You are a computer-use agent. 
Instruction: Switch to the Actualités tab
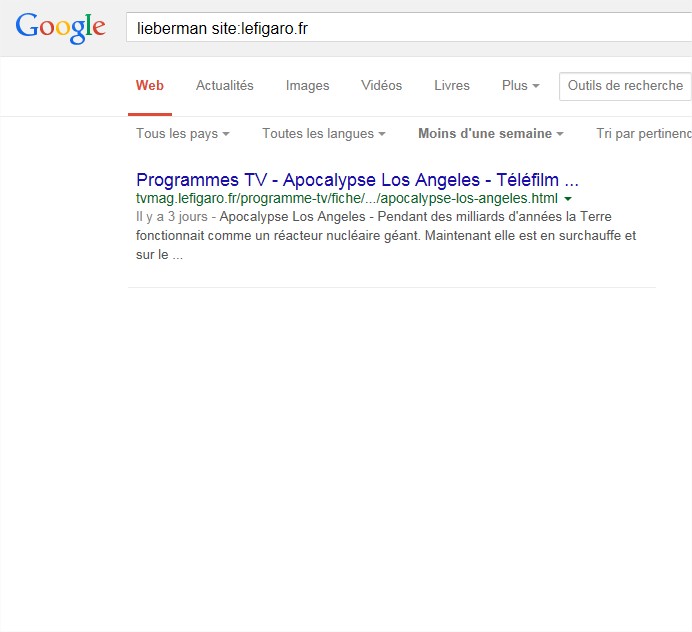pyautogui.click(x=225, y=86)
